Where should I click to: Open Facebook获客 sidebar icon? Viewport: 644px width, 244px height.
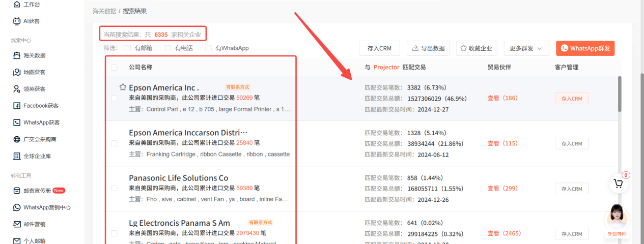17,106
